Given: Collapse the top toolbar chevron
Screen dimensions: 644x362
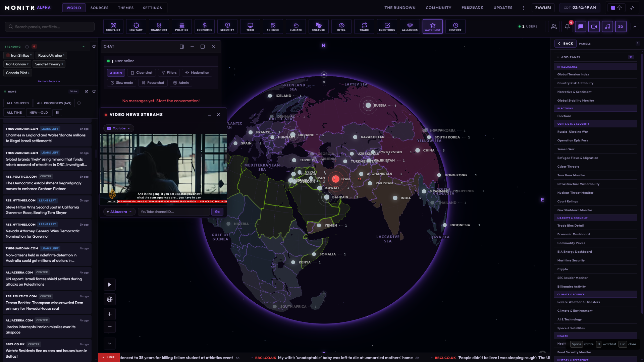Looking at the screenshot, I should point(635,26).
